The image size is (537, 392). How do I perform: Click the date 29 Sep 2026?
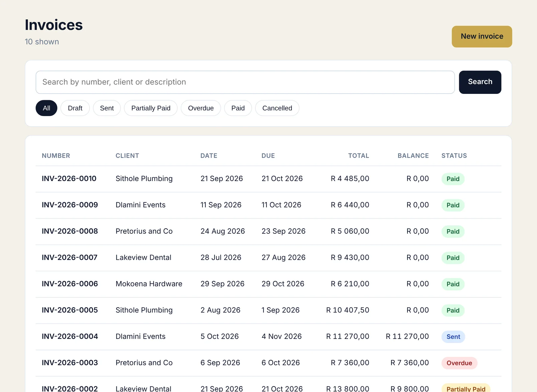point(223,284)
